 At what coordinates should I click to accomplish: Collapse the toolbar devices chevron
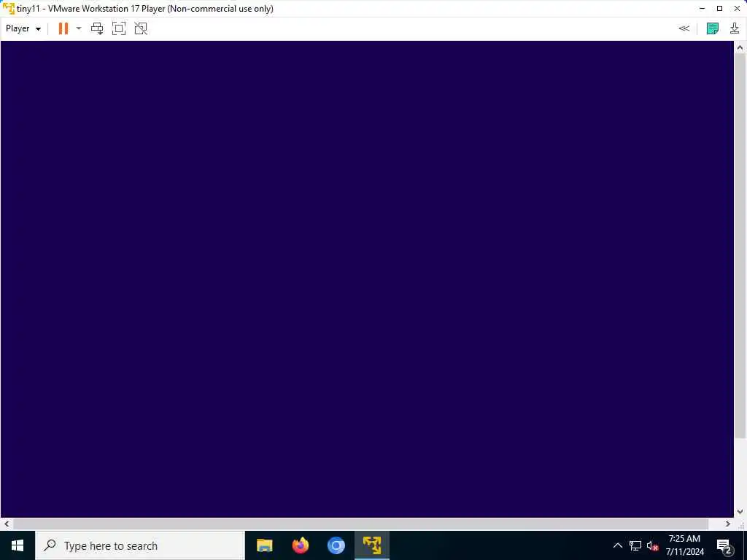click(684, 28)
